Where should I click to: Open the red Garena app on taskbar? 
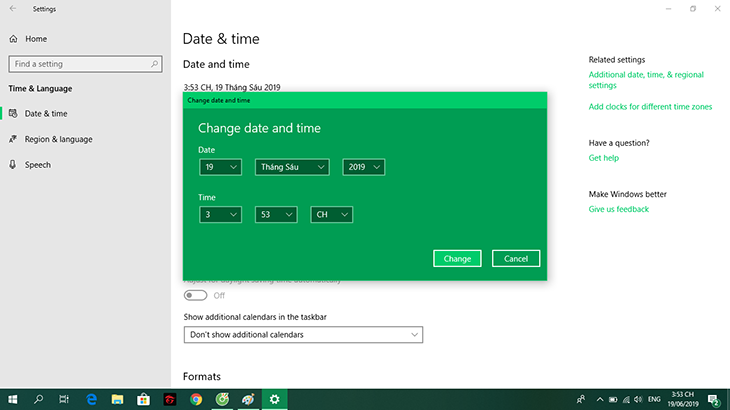click(x=169, y=399)
